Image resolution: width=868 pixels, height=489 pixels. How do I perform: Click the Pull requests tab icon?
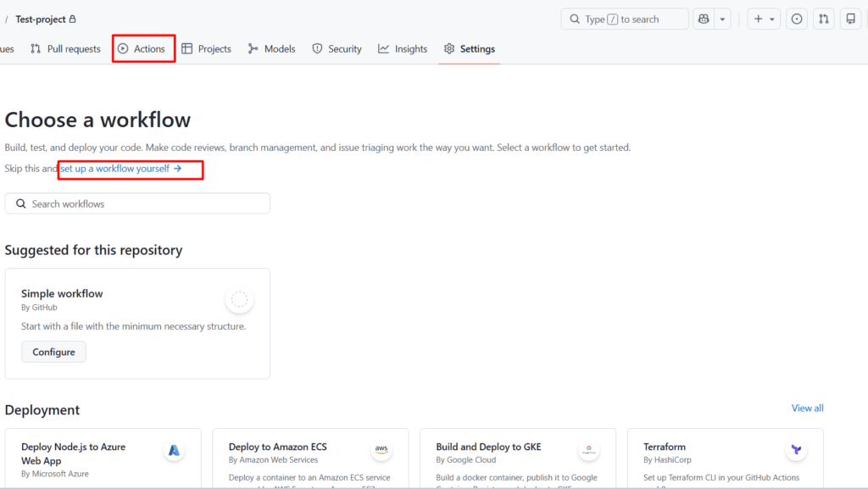point(36,48)
